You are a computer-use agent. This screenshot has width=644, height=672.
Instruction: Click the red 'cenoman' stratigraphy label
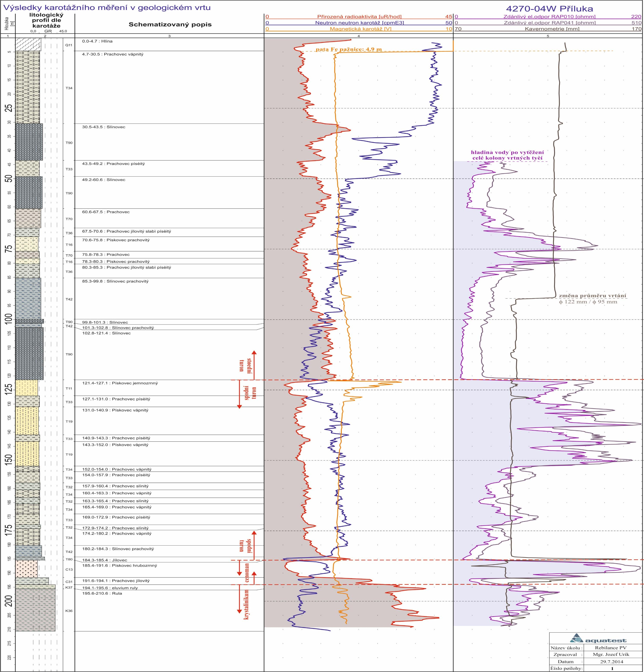point(247,572)
